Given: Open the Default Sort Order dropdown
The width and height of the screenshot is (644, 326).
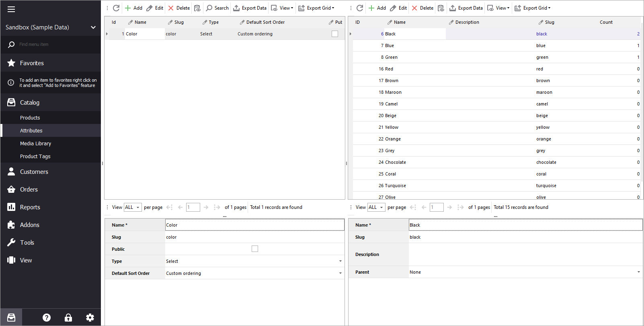Looking at the screenshot, I should pyautogui.click(x=340, y=273).
